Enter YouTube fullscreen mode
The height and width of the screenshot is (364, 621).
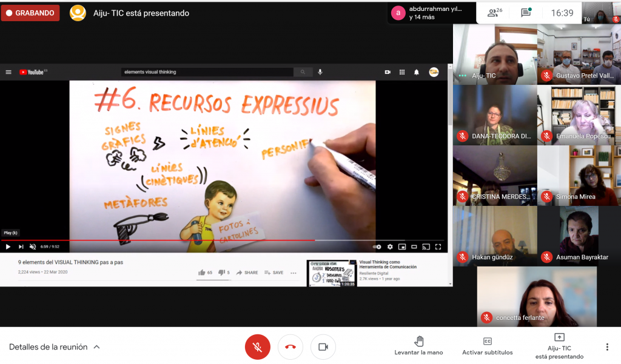click(438, 247)
